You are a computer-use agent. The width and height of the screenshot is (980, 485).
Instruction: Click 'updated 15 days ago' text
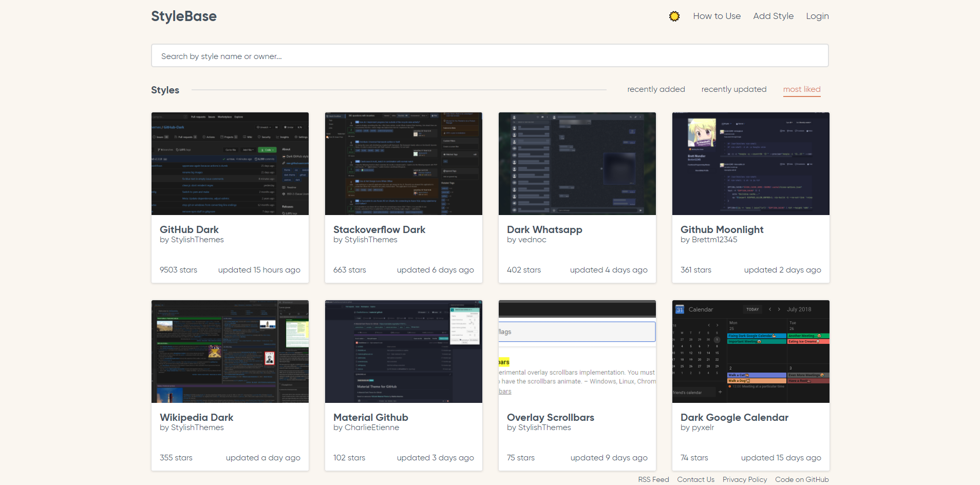[781, 458]
